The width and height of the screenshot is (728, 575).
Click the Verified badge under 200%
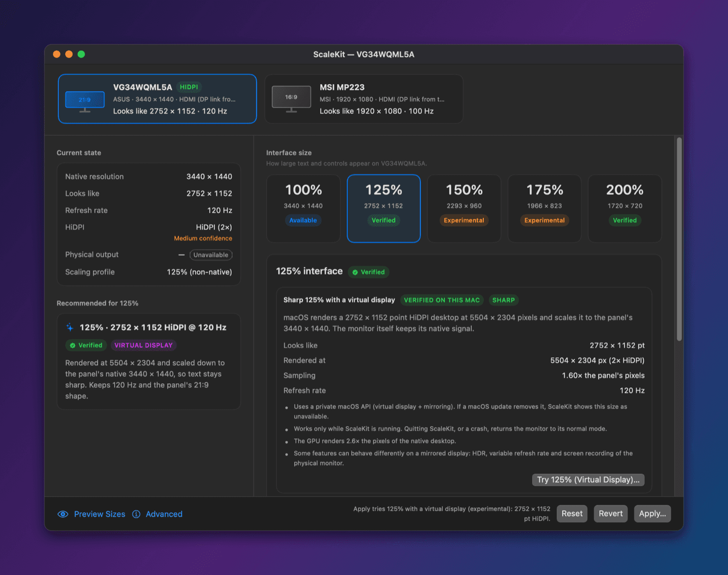pos(625,220)
